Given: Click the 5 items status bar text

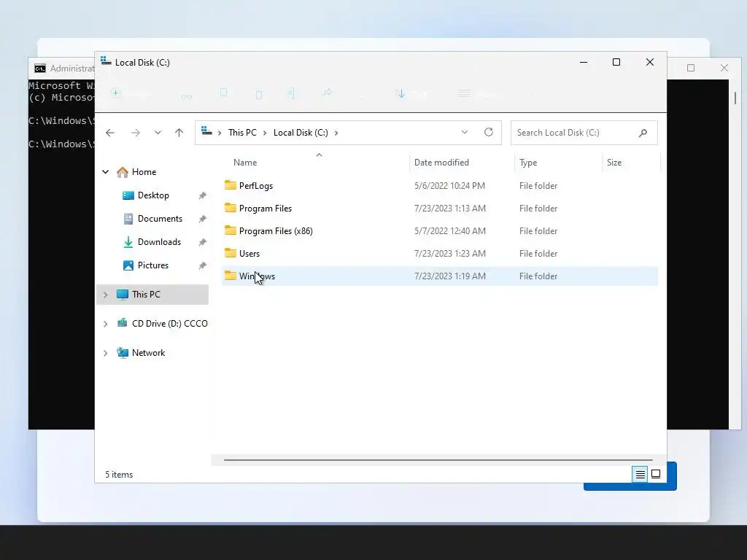Looking at the screenshot, I should pyautogui.click(x=119, y=475).
